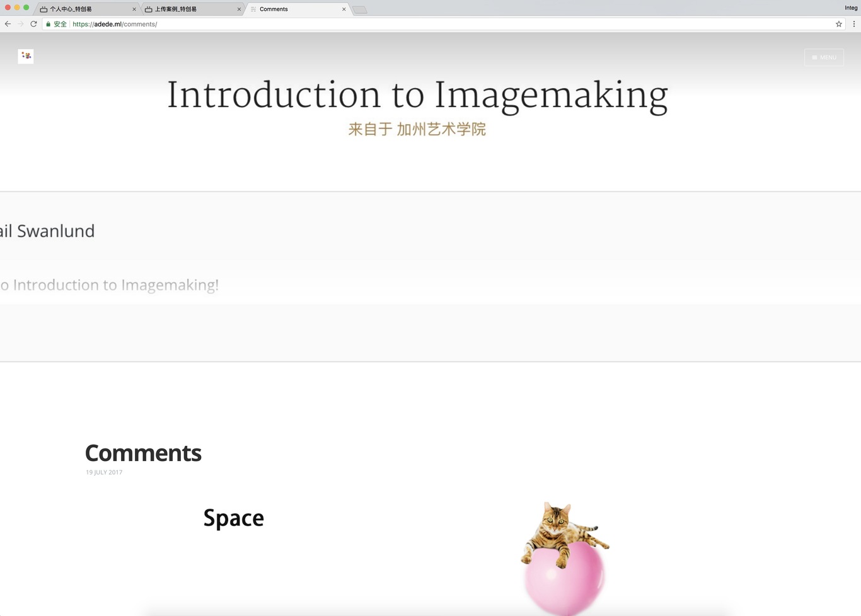Open the Comments post heading

coord(143,453)
